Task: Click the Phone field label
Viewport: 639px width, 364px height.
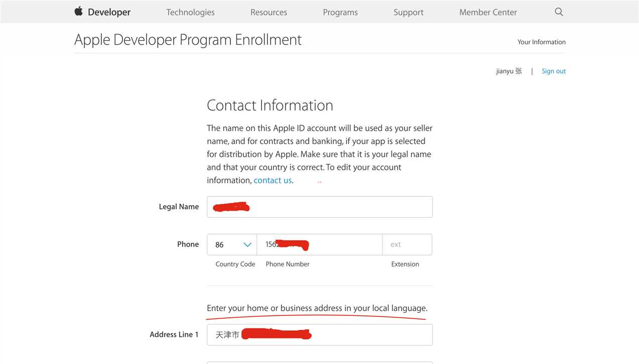Action: (188, 244)
